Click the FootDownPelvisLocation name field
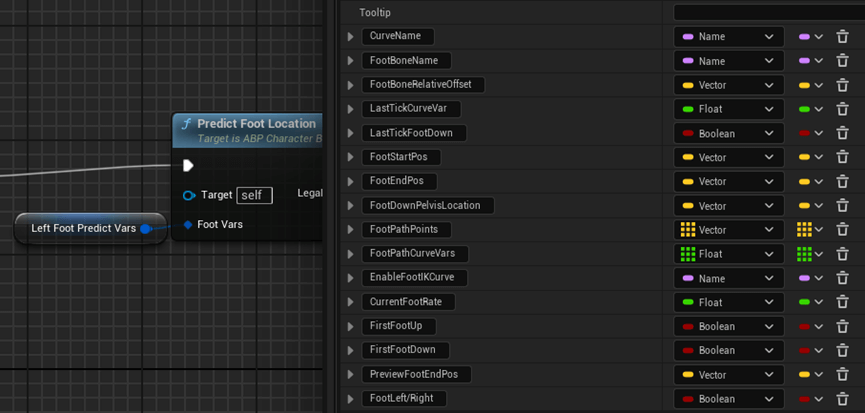 click(424, 205)
